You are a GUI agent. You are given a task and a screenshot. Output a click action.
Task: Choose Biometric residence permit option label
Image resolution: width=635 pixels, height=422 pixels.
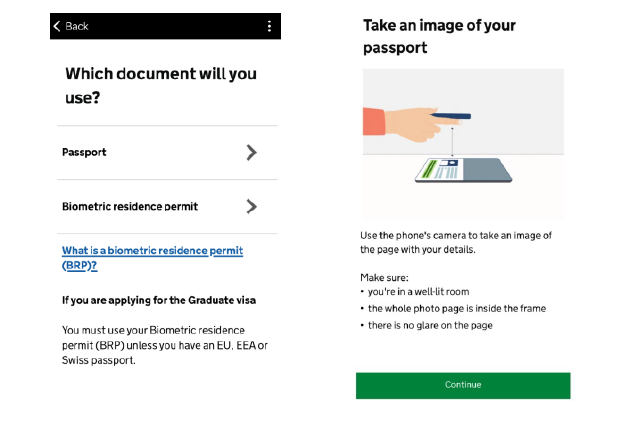(x=130, y=206)
